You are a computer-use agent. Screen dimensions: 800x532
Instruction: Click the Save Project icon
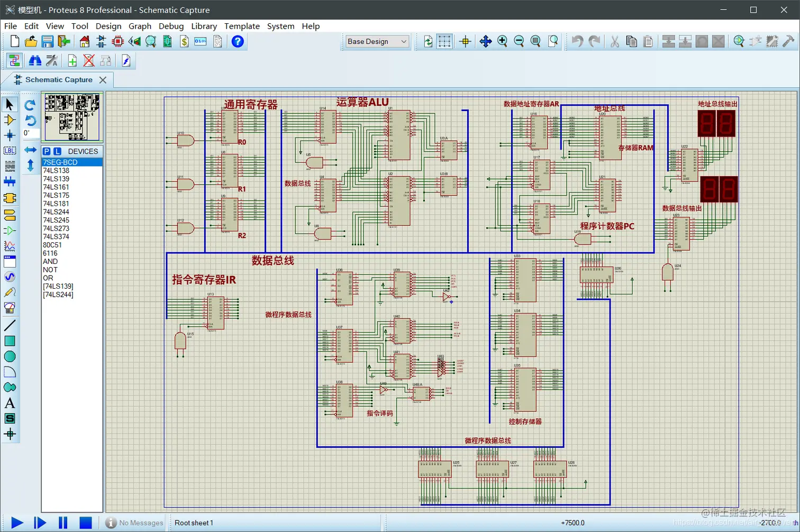pos(48,41)
